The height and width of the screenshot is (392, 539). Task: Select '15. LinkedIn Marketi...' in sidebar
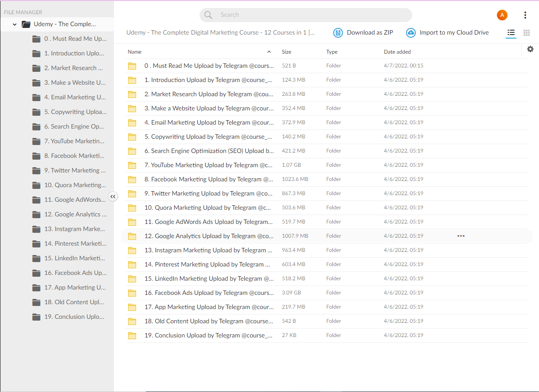click(74, 259)
